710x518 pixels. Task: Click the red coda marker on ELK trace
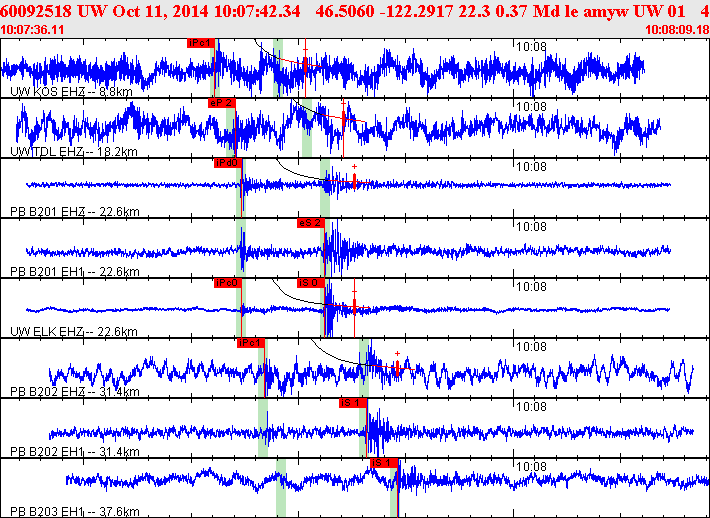click(x=355, y=306)
